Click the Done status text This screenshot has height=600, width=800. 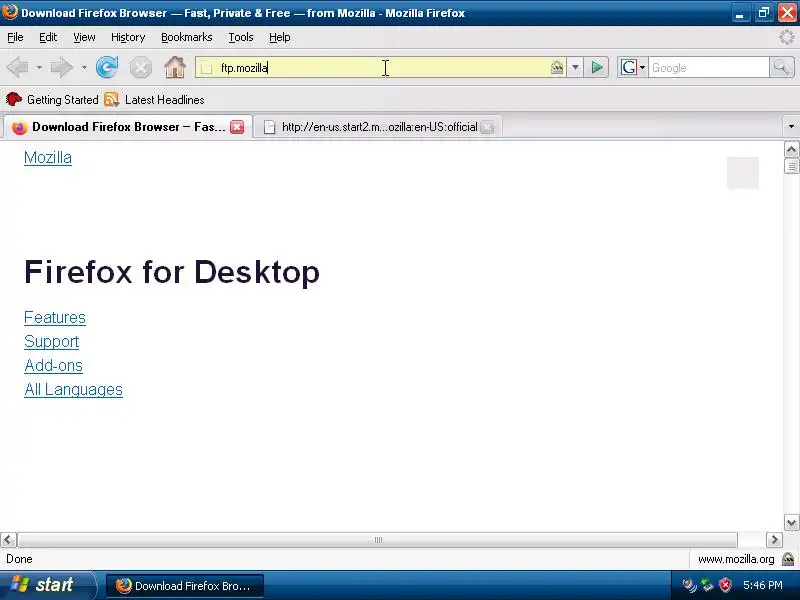pos(19,559)
